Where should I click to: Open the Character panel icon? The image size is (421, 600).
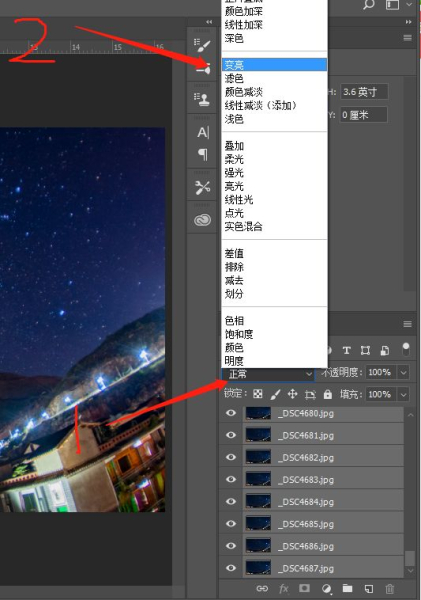coord(203,133)
